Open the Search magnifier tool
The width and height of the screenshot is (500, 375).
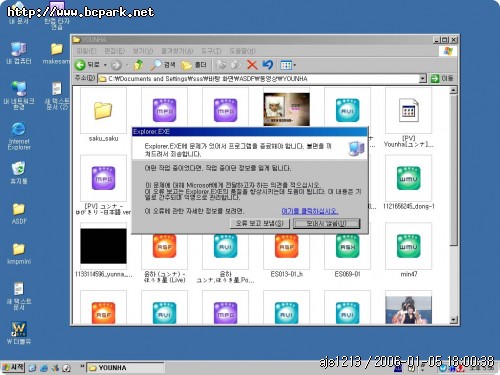[x=163, y=65]
